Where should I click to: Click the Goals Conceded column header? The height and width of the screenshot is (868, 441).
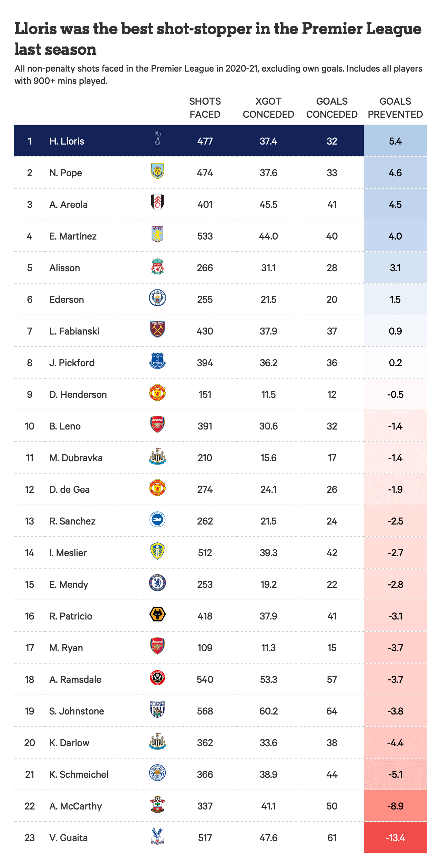(332, 108)
